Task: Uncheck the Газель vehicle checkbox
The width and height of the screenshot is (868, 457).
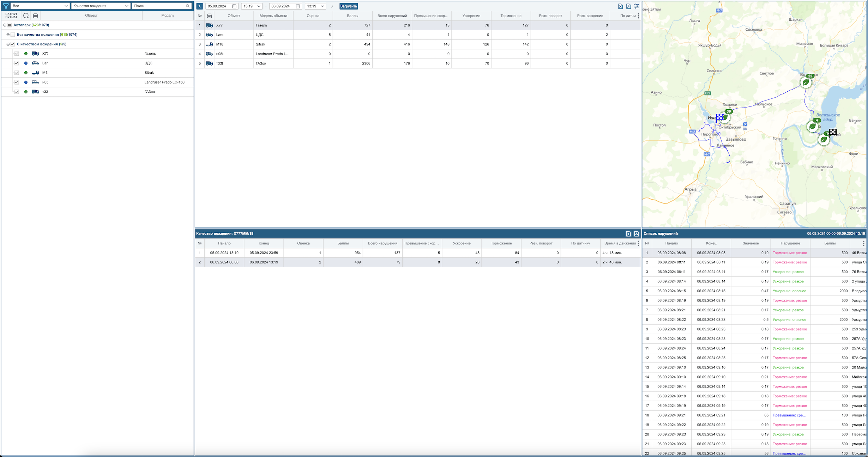Action: point(17,54)
